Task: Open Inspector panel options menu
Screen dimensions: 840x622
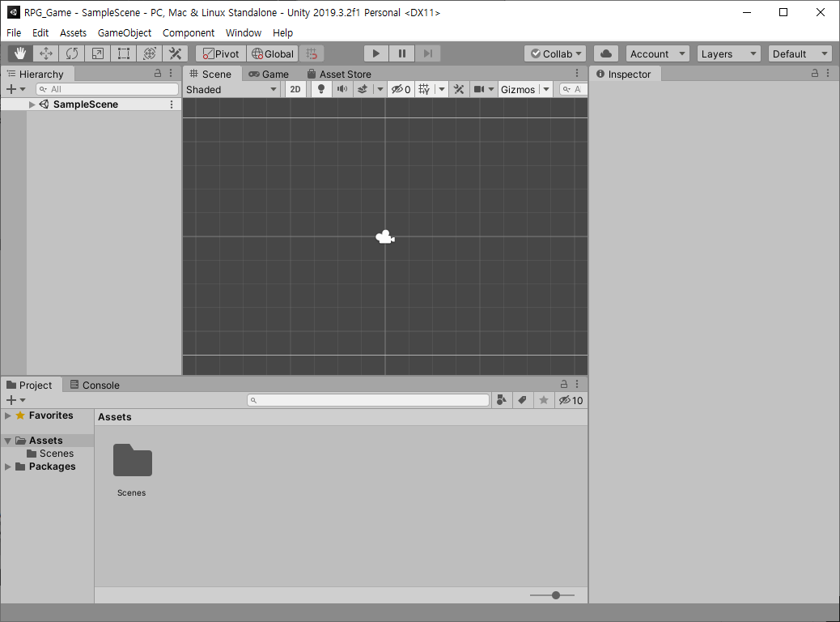Action: [x=828, y=73]
